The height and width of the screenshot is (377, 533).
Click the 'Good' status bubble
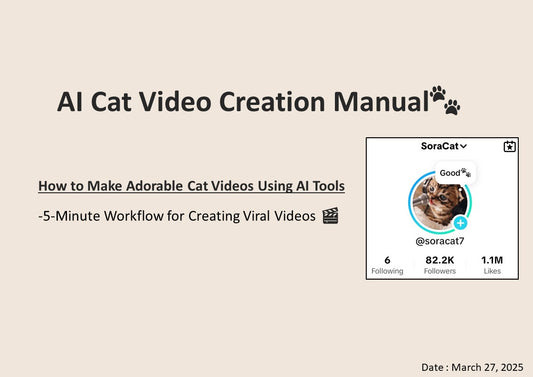455,173
